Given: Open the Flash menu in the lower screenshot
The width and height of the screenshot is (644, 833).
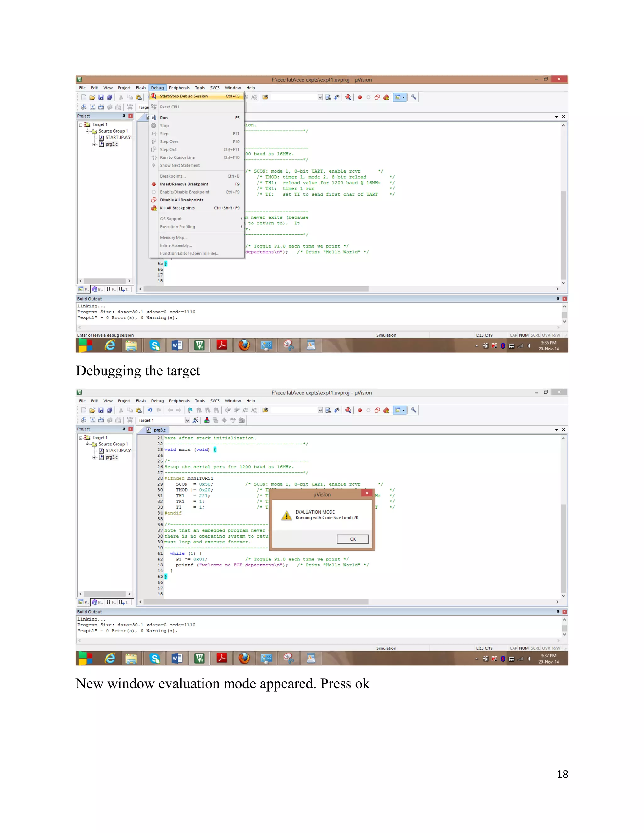Looking at the screenshot, I should click(x=141, y=401).
